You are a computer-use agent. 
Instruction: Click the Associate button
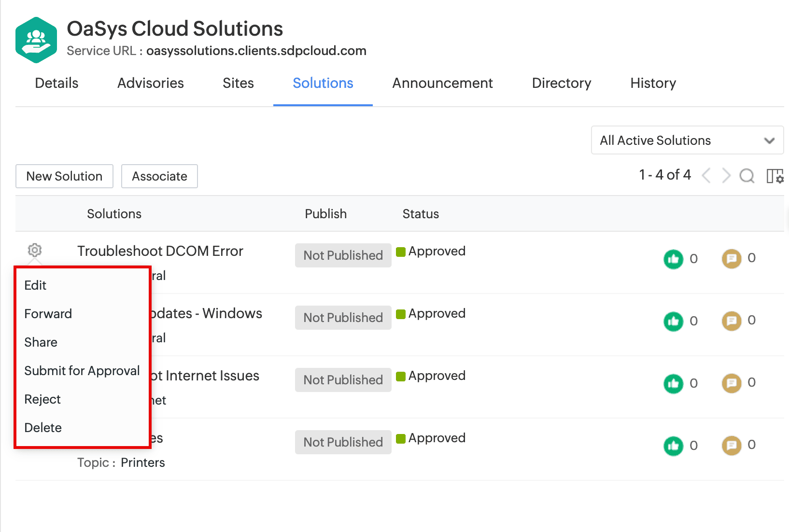point(159,176)
